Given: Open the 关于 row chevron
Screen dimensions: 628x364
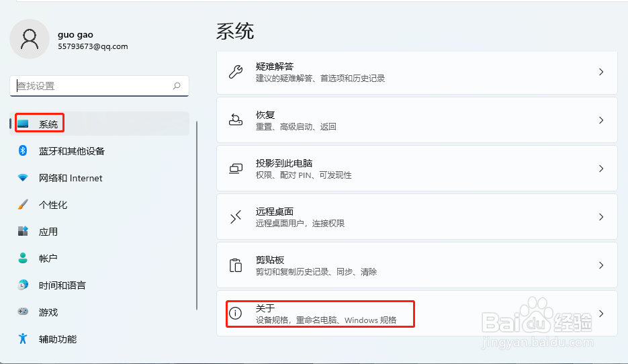Looking at the screenshot, I should (601, 314).
